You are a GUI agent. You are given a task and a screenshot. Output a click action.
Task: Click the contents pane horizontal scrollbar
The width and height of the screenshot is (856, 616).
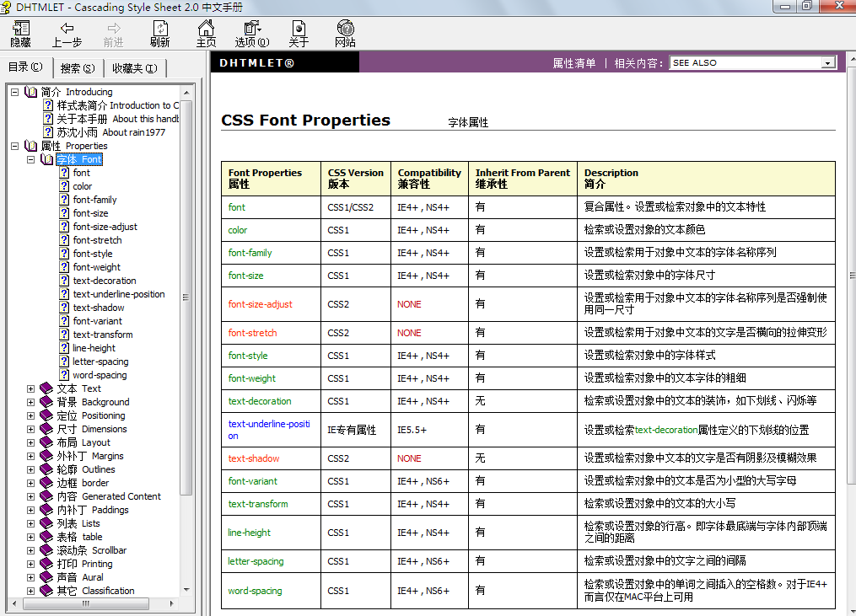pos(84,603)
